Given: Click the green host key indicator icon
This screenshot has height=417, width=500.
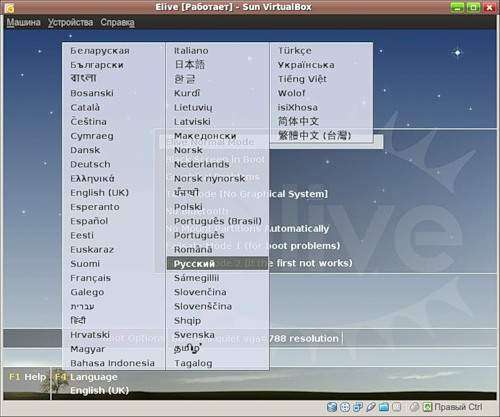Looking at the screenshot, I should point(427,407).
